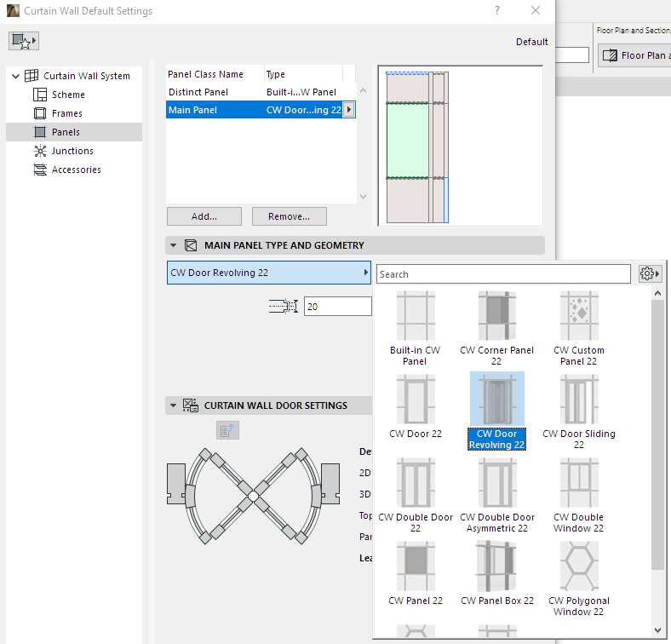This screenshot has width=671, height=644.
Task: Click the Favorites star icon button
Action: (24, 41)
